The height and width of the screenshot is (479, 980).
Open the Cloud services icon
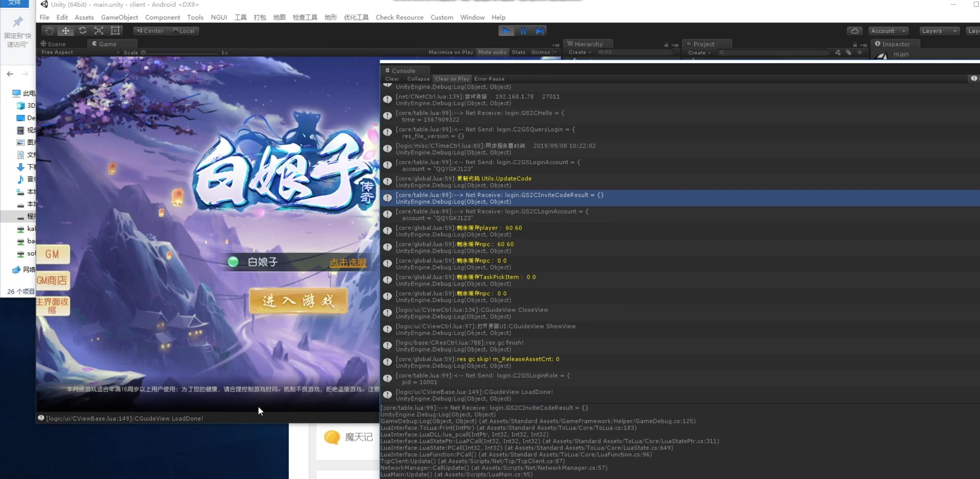point(854,31)
